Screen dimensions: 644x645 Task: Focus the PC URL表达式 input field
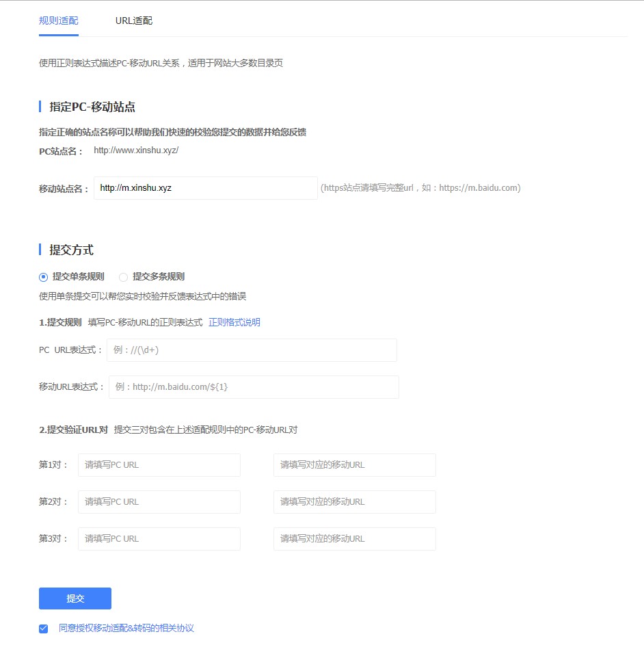tap(252, 350)
